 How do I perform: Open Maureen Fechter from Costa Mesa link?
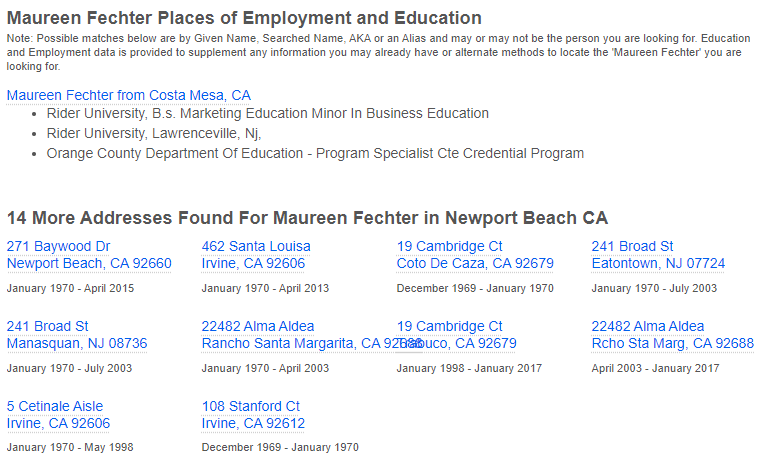click(129, 95)
